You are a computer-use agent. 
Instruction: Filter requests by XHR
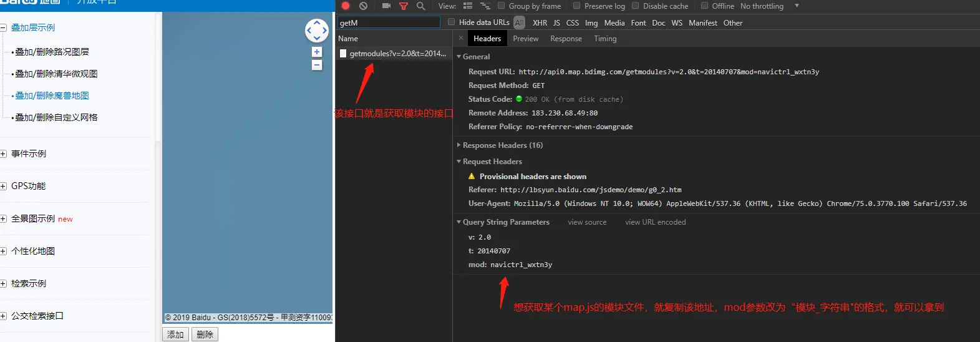[540, 23]
